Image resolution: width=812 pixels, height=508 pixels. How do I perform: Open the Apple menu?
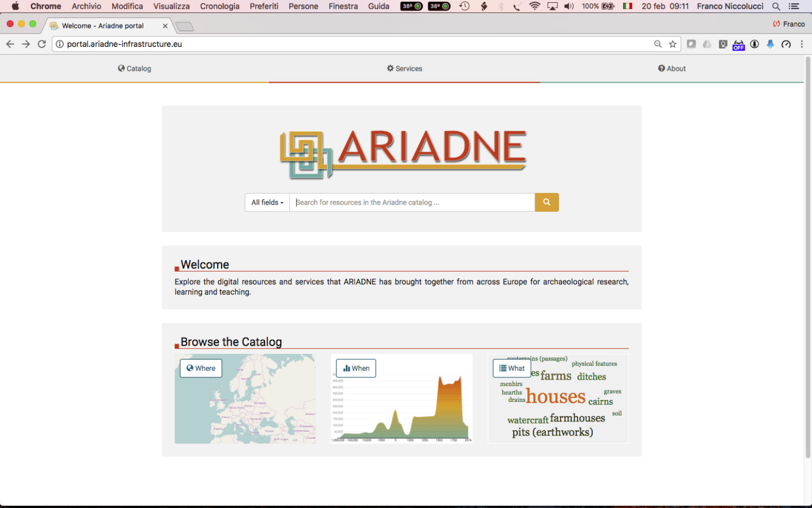(x=15, y=6)
